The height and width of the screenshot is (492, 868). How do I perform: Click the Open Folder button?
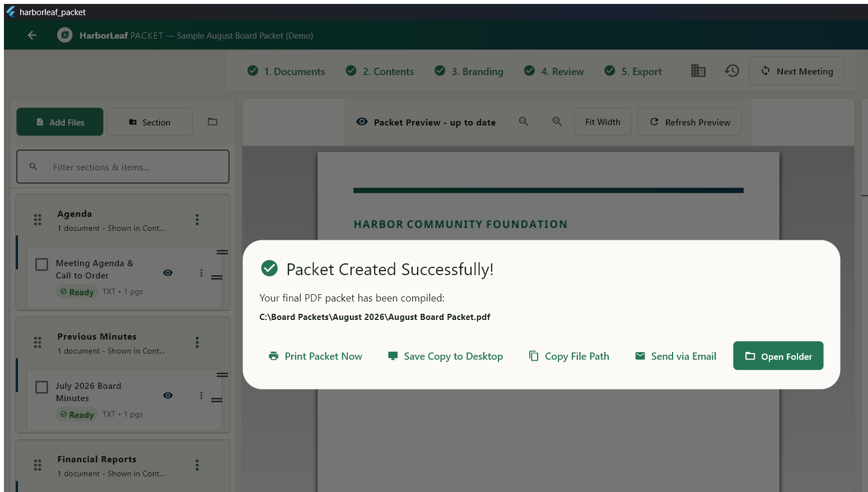778,356
